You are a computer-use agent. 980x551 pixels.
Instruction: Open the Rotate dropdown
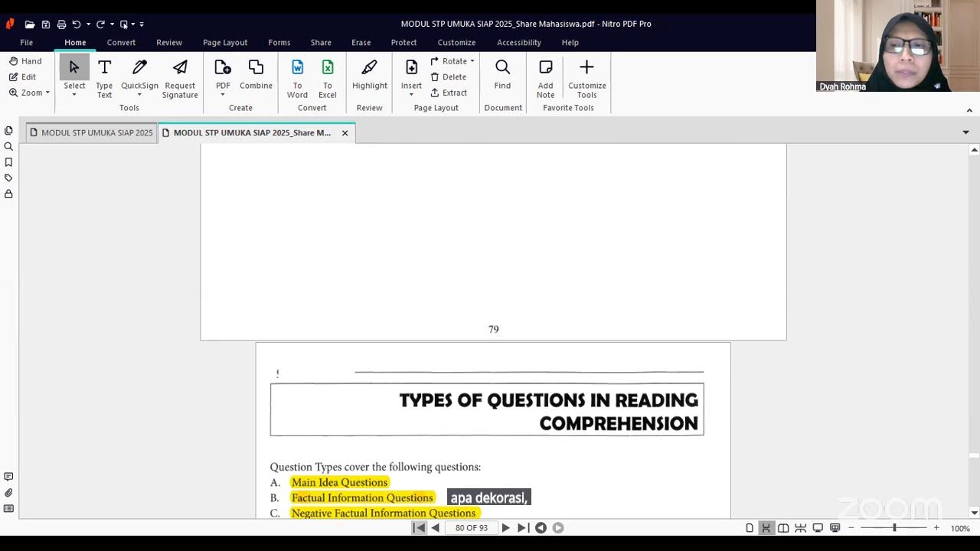tap(472, 61)
